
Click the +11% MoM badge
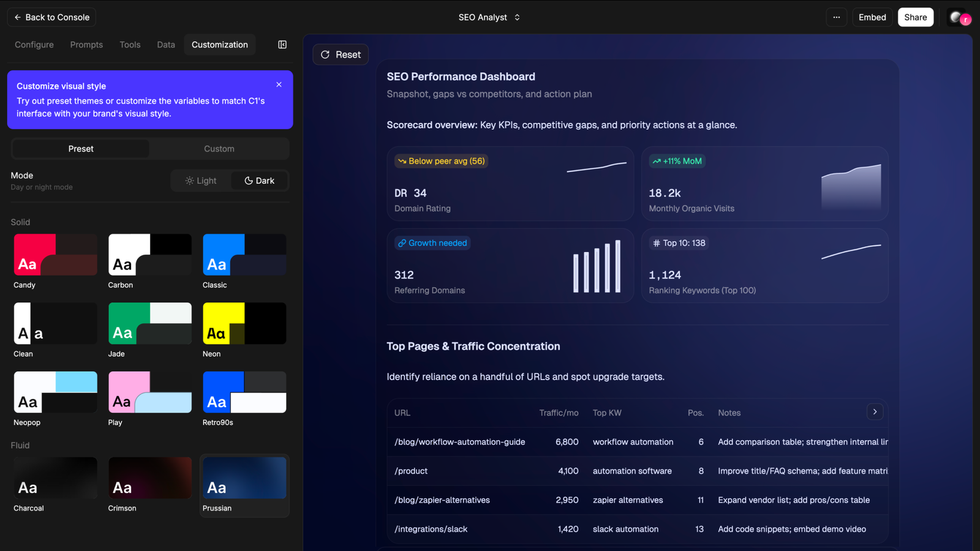tap(677, 161)
